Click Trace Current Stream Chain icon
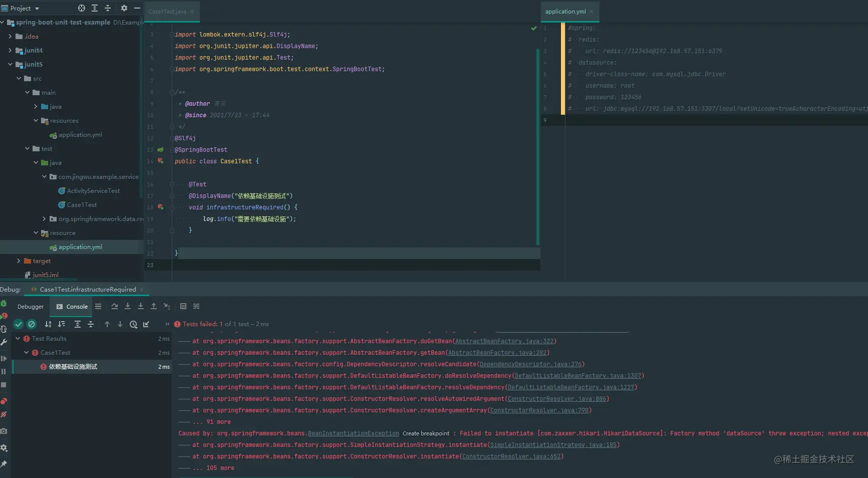This screenshot has height=478, width=868. [196, 306]
